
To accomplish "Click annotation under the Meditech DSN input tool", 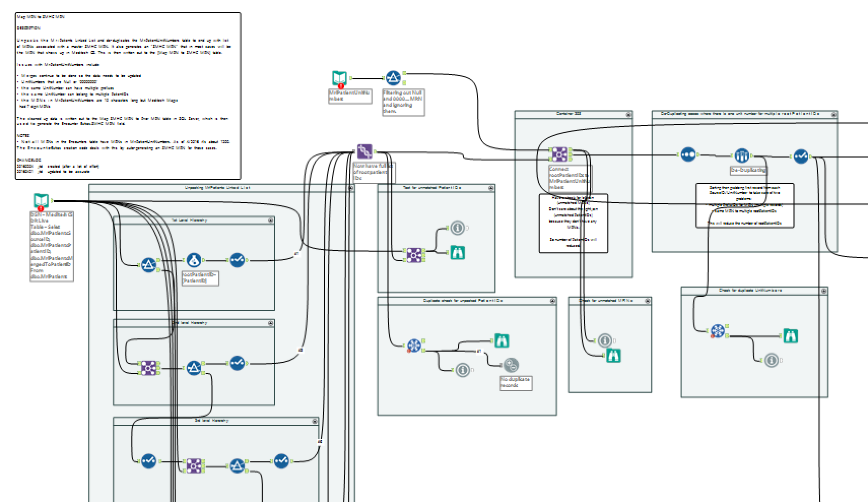I will coord(52,246).
